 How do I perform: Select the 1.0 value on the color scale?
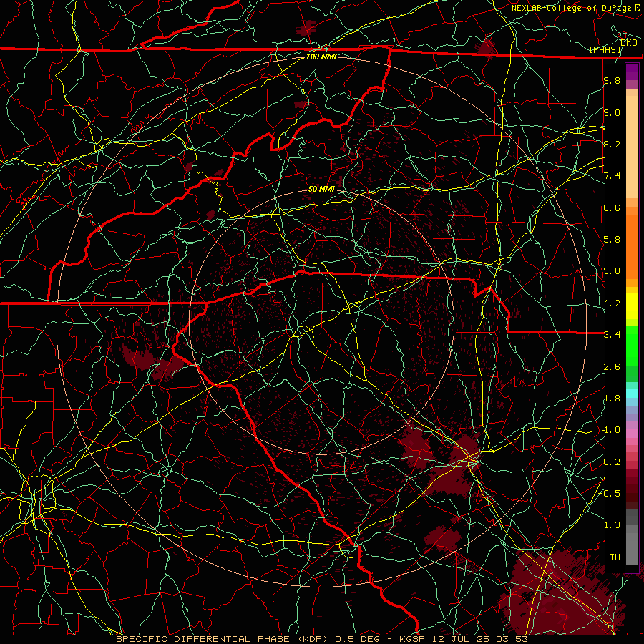point(612,430)
